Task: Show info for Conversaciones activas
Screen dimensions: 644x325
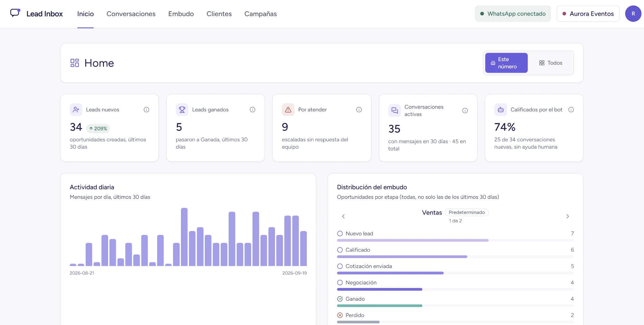Action: coord(465,111)
